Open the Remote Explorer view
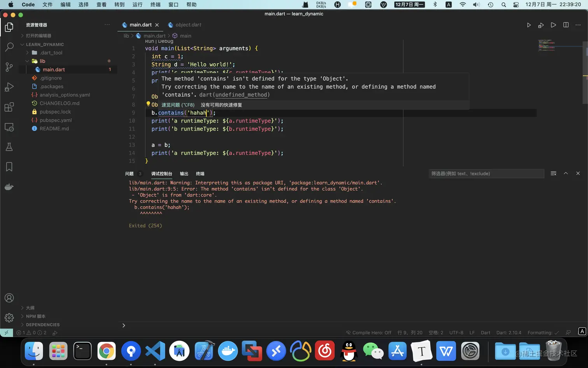Screen dimensions: 588x368 9,127
